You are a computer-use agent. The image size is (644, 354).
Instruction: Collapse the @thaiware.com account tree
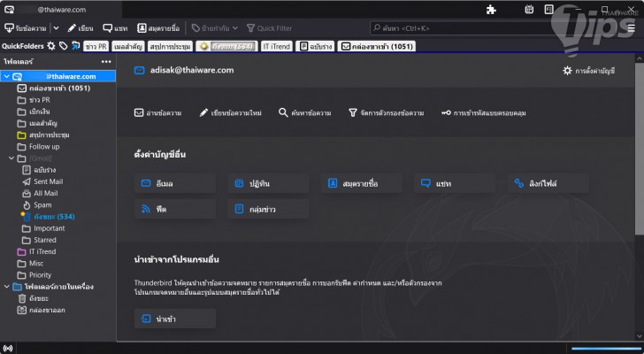click(x=6, y=76)
